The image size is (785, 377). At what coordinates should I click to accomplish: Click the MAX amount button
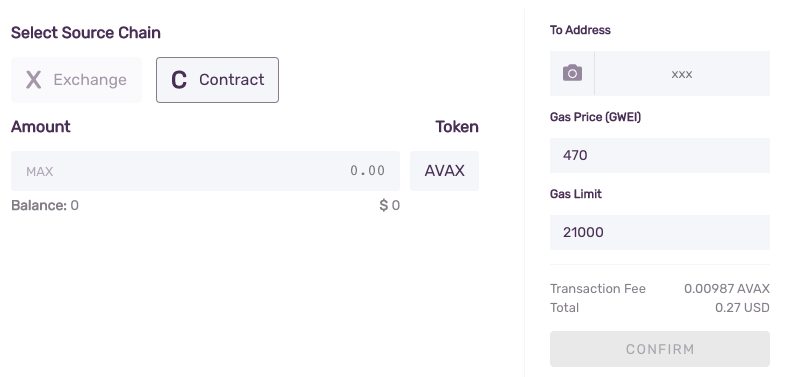(40, 171)
